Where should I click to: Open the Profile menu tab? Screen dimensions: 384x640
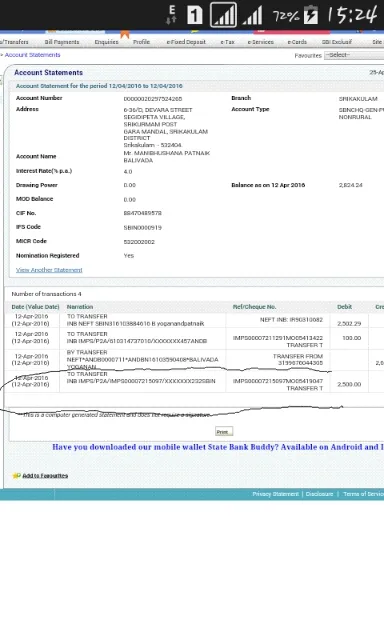click(x=141, y=42)
